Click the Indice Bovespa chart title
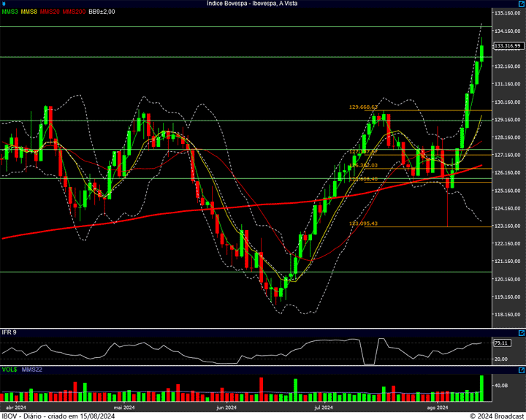The width and height of the screenshot is (526, 420). pyautogui.click(x=262, y=4)
